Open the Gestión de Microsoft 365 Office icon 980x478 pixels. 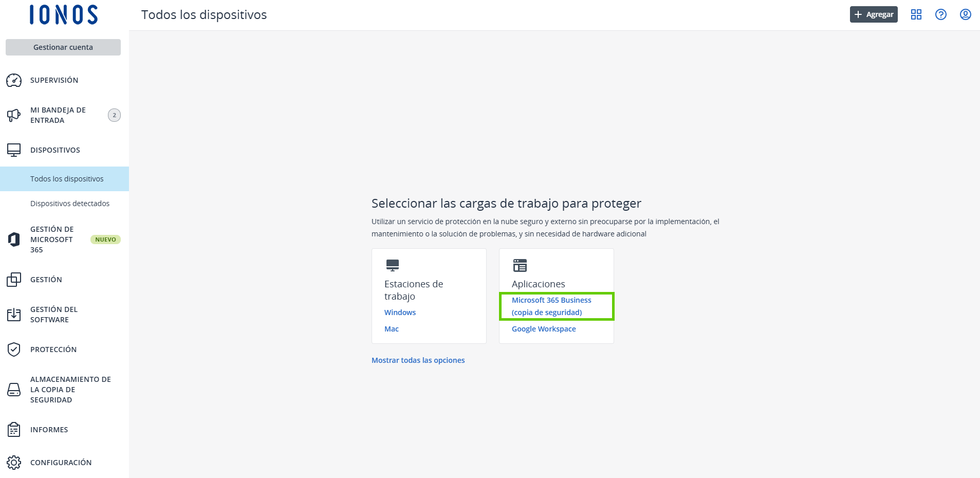tap(13, 239)
